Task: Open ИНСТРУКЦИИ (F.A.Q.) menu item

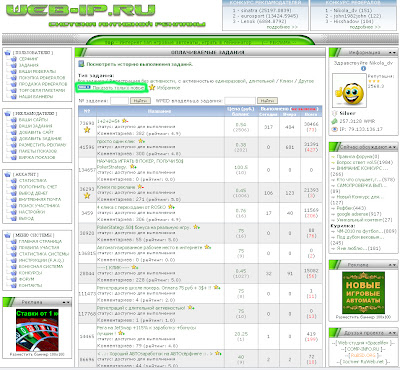Action: tap(41, 260)
